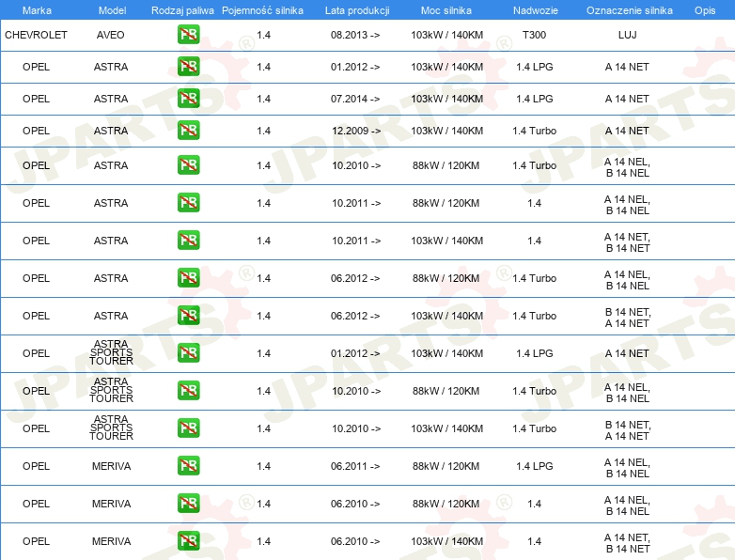The image size is (735, 560).
Task: Click fuel icon for Opel Astra 12.2009 row
Action: click(188, 131)
